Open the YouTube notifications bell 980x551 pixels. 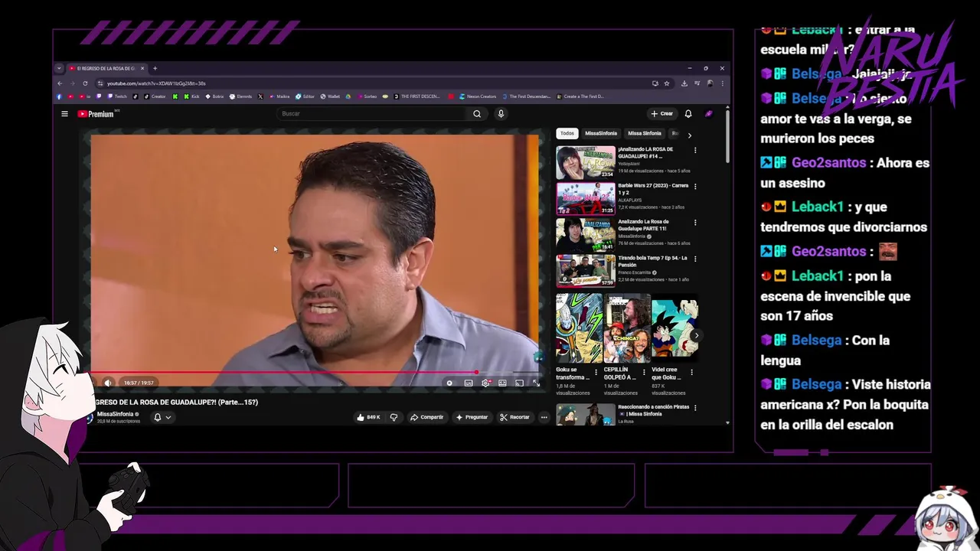coord(688,114)
